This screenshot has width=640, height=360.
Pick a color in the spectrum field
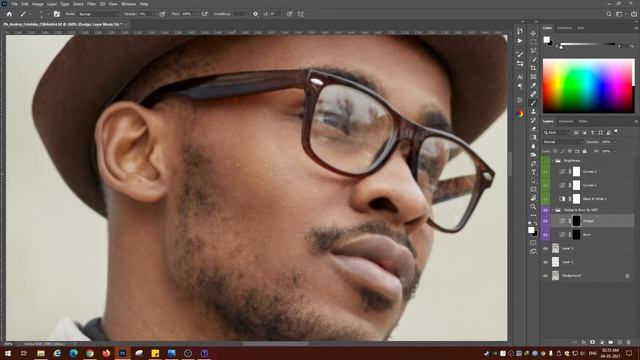(589, 86)
